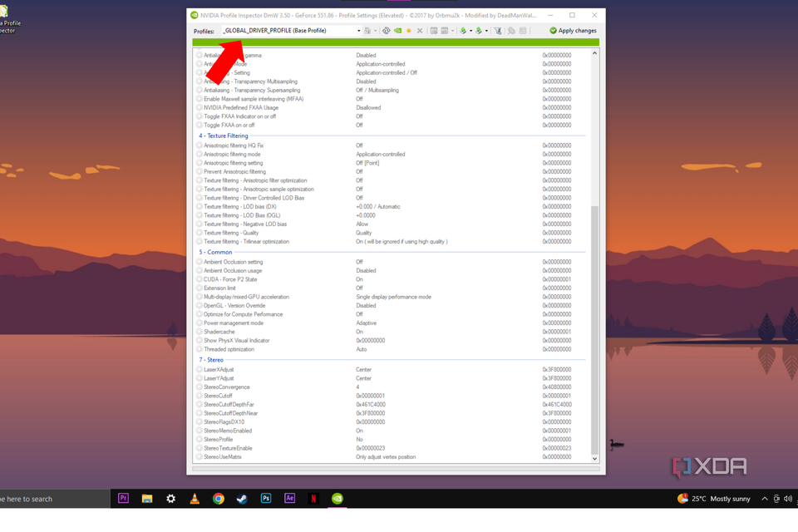Viewport: 798px width, 532px height.
Task: Delete the current profile with the X icon
Action: click(419, 31)
